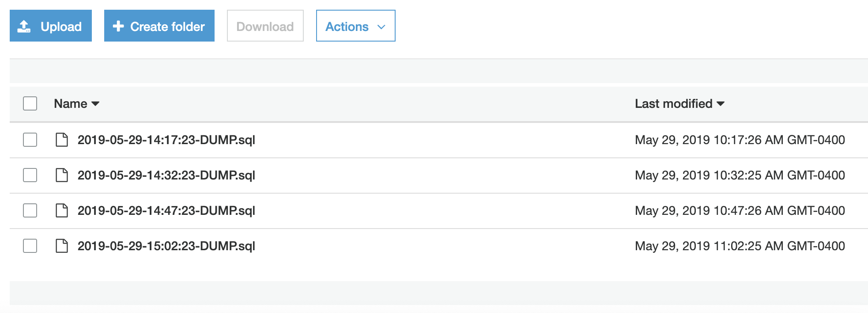
Task: Click file icon for 14:32:23 dump
Action: point(62,175)
